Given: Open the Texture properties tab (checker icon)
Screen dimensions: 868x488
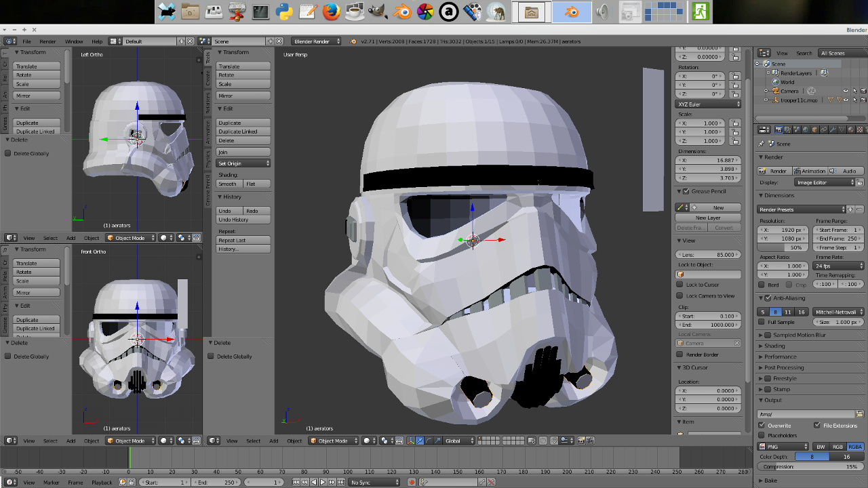Looking at the screenshot, I should tap(860, 129).
